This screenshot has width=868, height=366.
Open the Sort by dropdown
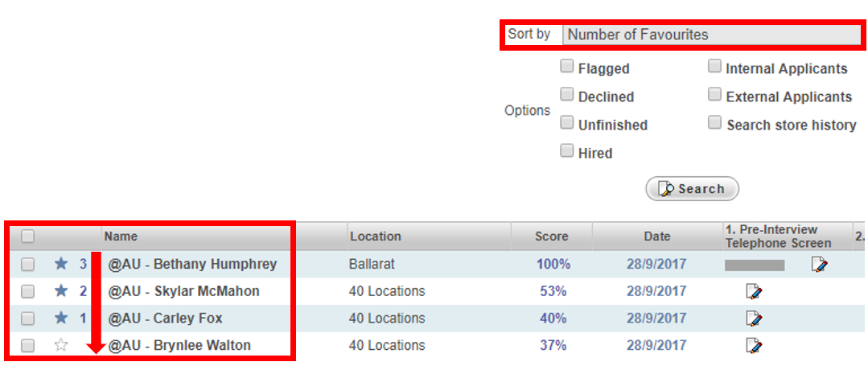(x=712, y=35)
